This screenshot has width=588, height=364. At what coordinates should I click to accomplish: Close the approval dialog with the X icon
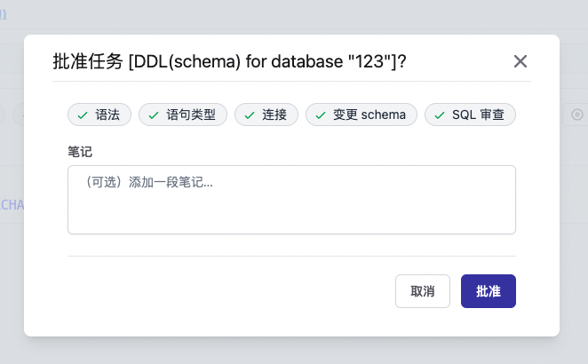coord(520,61)
